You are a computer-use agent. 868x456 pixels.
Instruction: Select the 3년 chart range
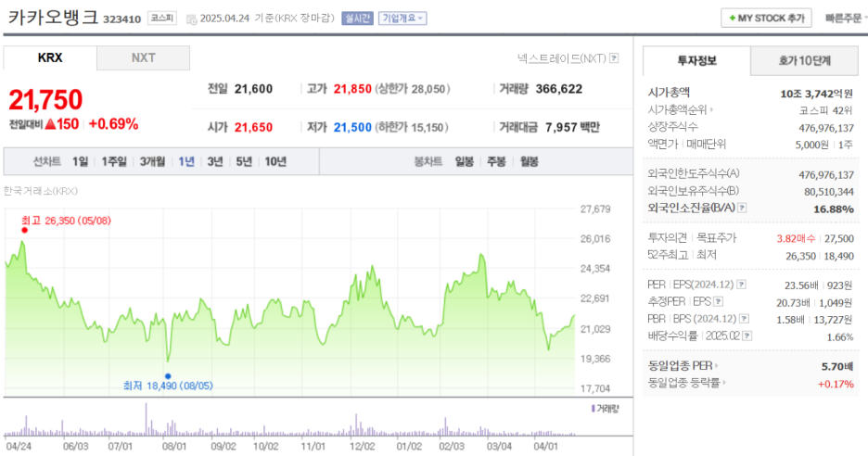[215, 161]
